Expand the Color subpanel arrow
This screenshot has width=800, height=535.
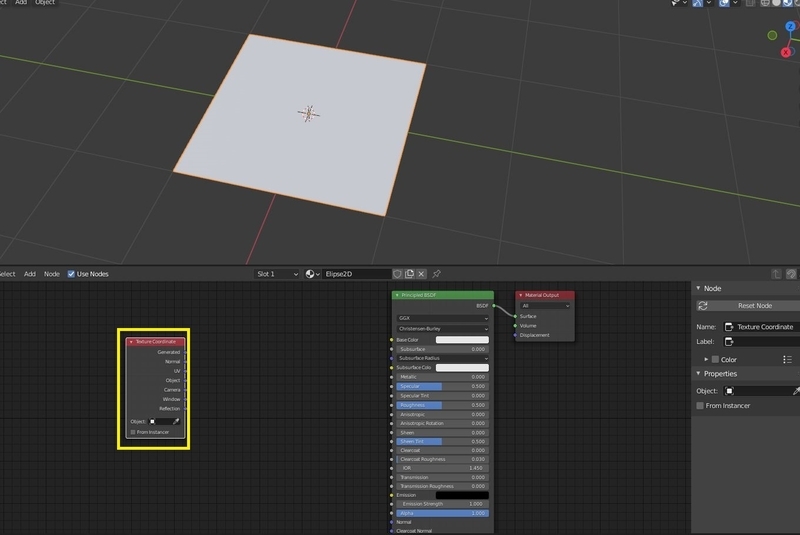[x=706, y=360]
